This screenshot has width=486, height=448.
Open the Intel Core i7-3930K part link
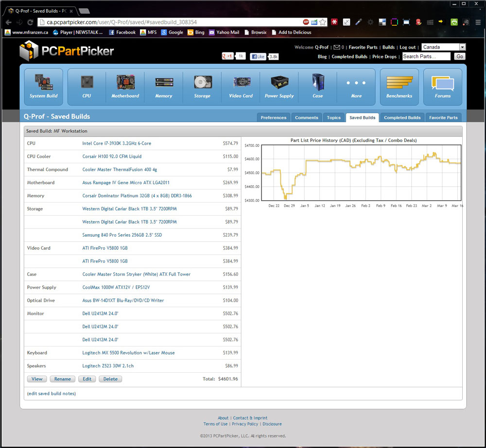(x=117, y=143)
